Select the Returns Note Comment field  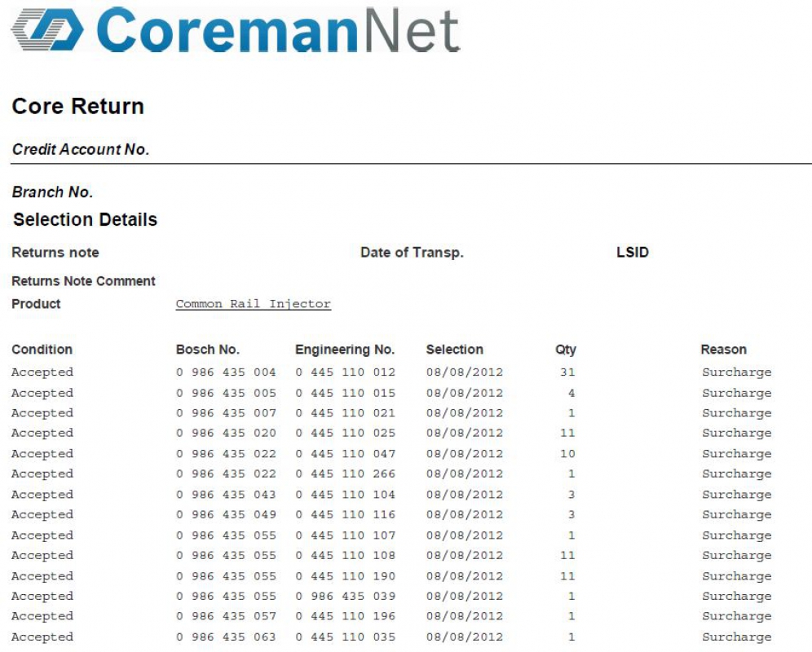point(84,280)
